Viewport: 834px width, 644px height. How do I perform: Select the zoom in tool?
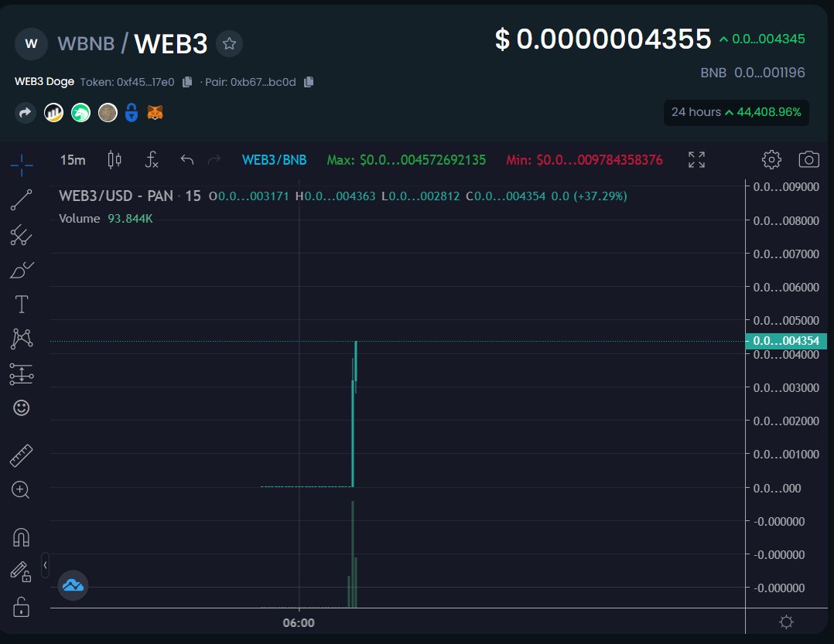(21, 490)
